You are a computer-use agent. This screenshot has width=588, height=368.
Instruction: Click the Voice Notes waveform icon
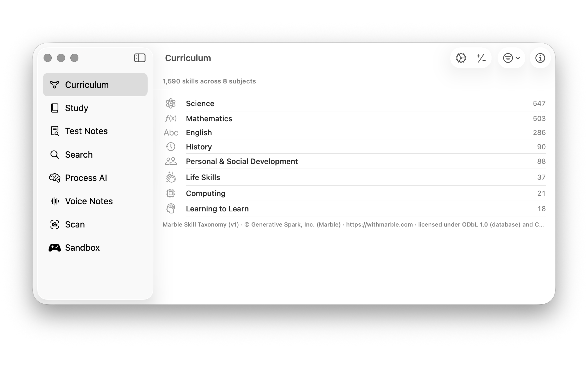pyautogui.click(x=55, y=201)
